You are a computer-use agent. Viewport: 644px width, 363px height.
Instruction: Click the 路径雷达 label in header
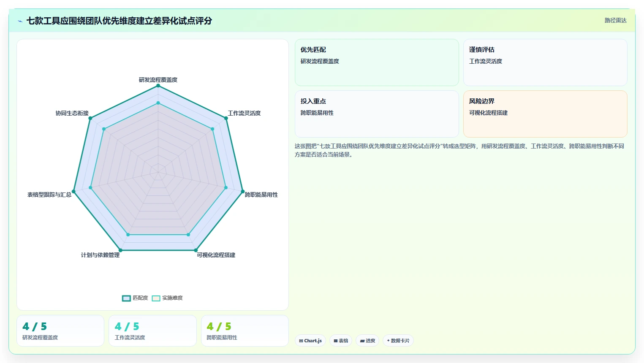(x=615, y=20)
